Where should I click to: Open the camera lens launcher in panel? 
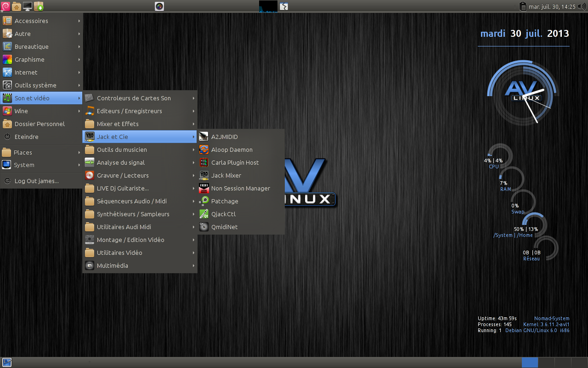point(159,6)
